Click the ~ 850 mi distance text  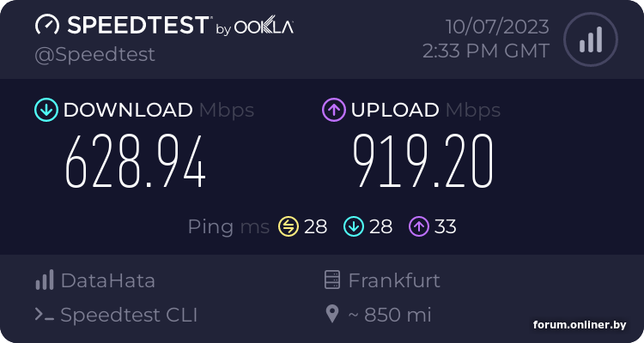(389, 315)
